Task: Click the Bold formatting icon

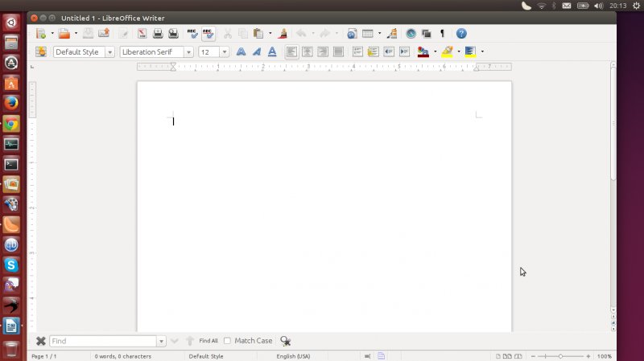Action: pos(240,51)
